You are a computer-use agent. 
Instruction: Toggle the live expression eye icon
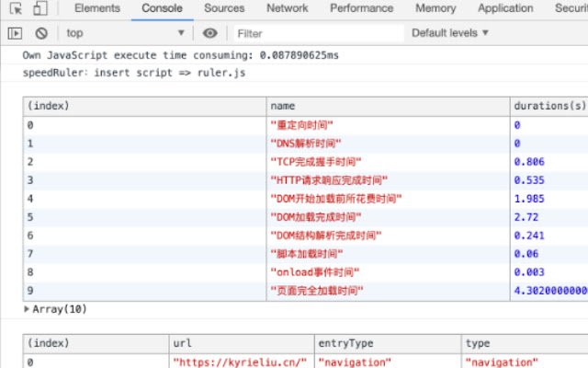pyautogui.click(x=210, y=33)
